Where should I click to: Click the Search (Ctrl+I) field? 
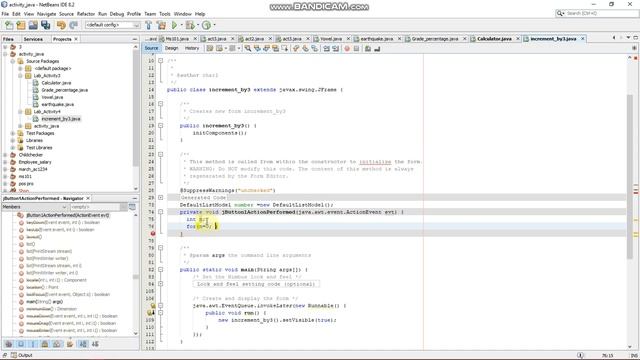tap(597, 13)
